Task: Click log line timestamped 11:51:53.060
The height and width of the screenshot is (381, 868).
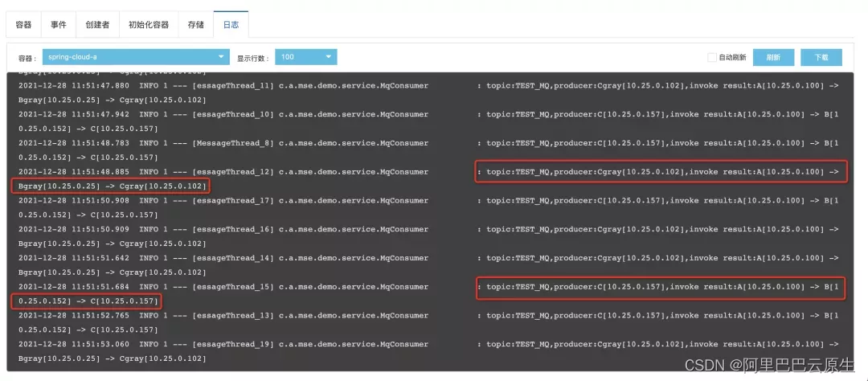Action: 428,351
